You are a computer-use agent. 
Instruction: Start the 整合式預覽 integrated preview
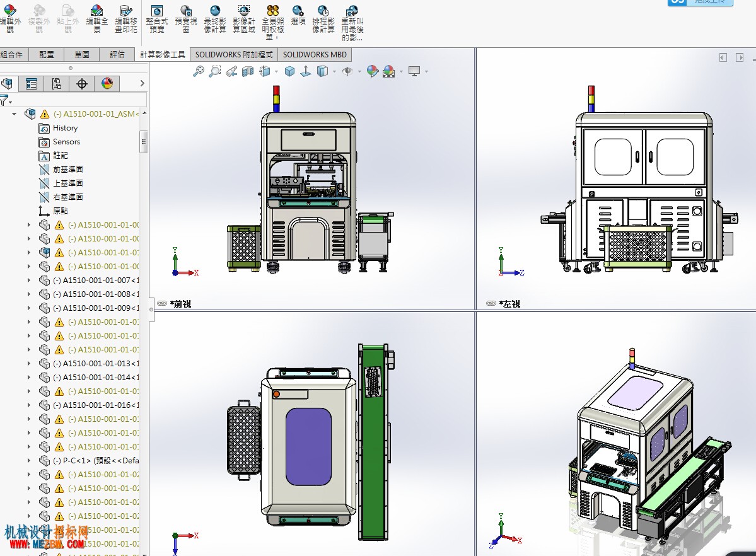point(157,20)
